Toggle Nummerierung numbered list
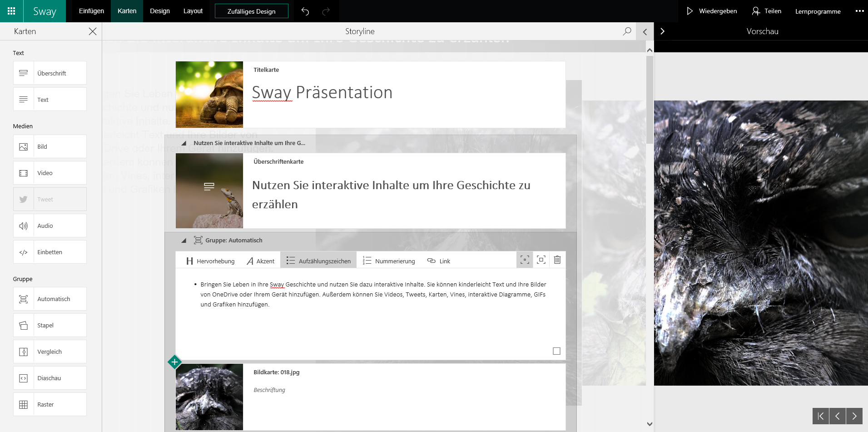 [x=389, y=261]
